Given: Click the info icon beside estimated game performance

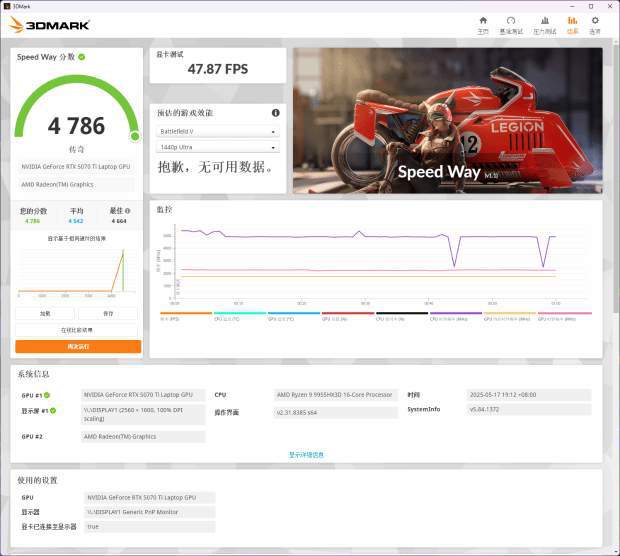Looking at the screenshot, I should [276, 113].
